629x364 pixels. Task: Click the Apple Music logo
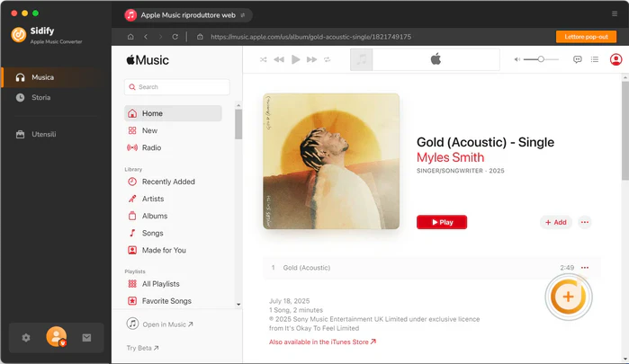(x=148, y=60)
